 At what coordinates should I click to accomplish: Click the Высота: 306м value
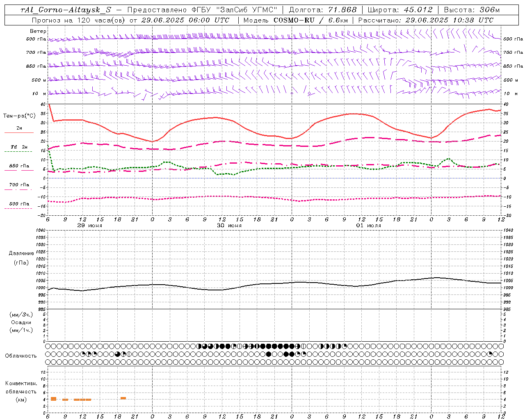[472, 10]
